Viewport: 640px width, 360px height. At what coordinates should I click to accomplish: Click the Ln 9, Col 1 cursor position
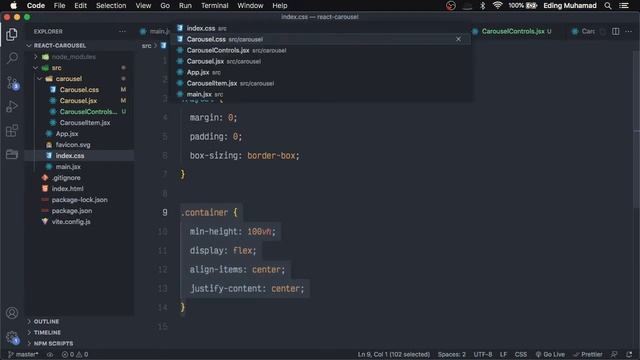point(393,354)
